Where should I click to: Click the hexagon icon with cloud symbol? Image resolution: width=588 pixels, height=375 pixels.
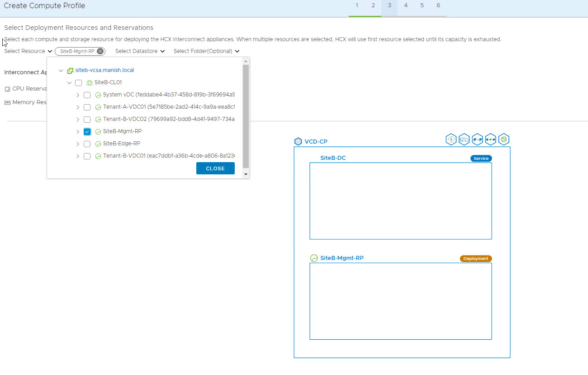(x=464, y=139)
